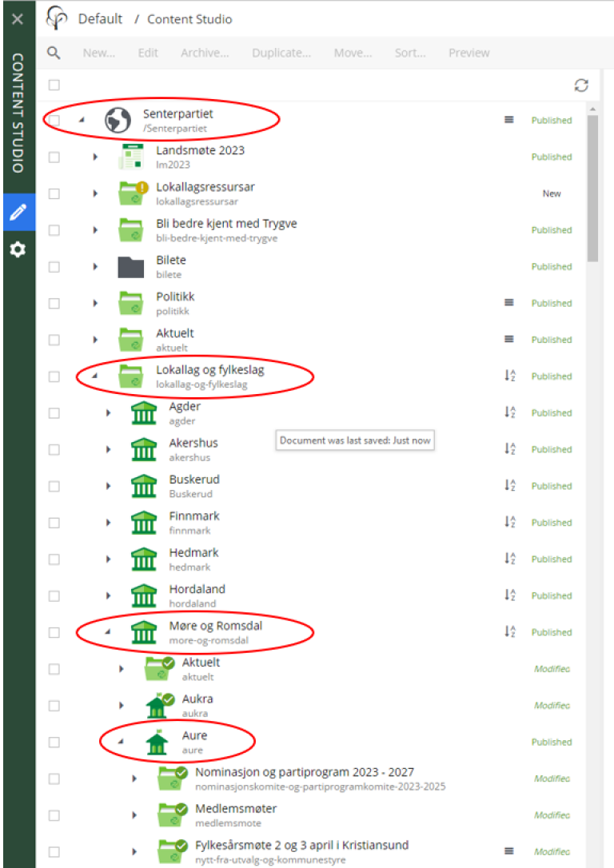
Task: Open the Default project link in header
Action: [100, 19]
